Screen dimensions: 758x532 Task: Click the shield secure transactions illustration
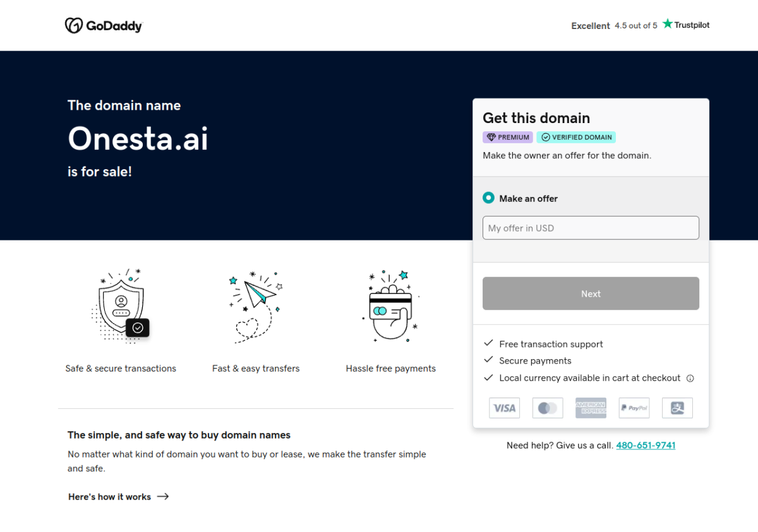pos(121,306)
